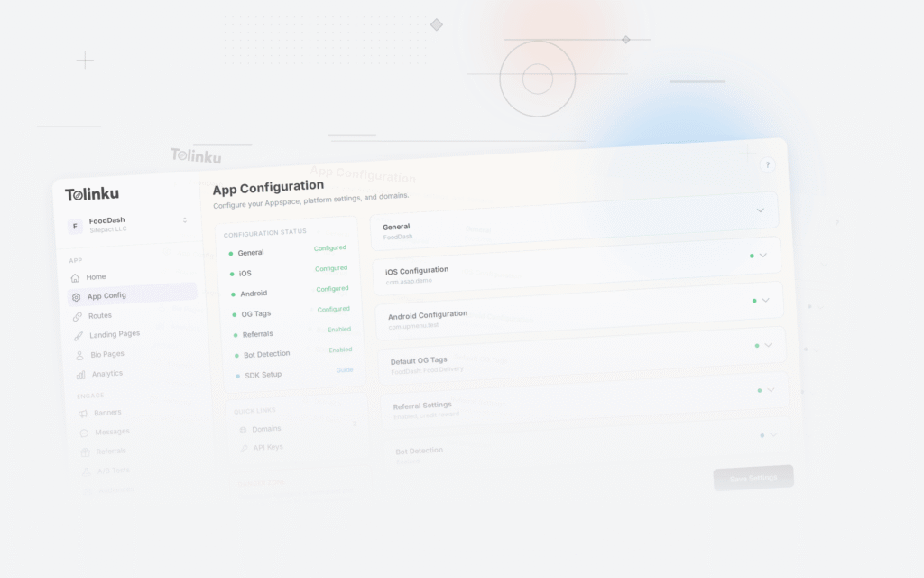The width and height of the screenshot is (924, 578).
Task: Select the Messages chat icon
Action: [x=84, y=432]
